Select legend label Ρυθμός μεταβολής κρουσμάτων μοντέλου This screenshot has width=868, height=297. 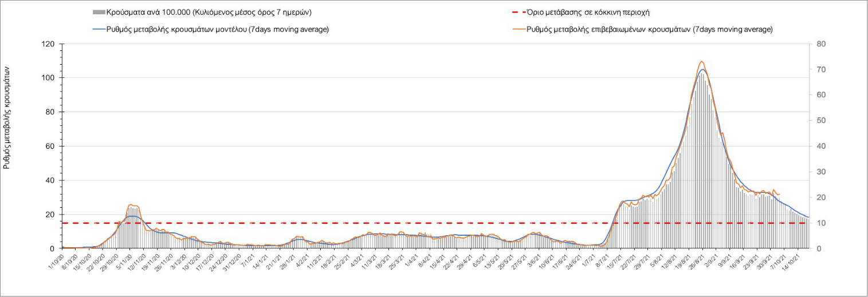click(x=218, y=29)
